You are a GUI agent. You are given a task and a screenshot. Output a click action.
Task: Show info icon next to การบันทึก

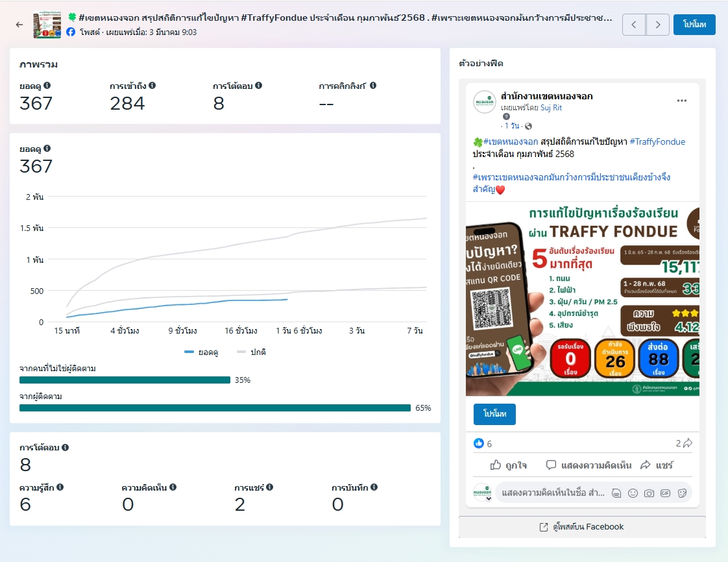click(374, 487)
